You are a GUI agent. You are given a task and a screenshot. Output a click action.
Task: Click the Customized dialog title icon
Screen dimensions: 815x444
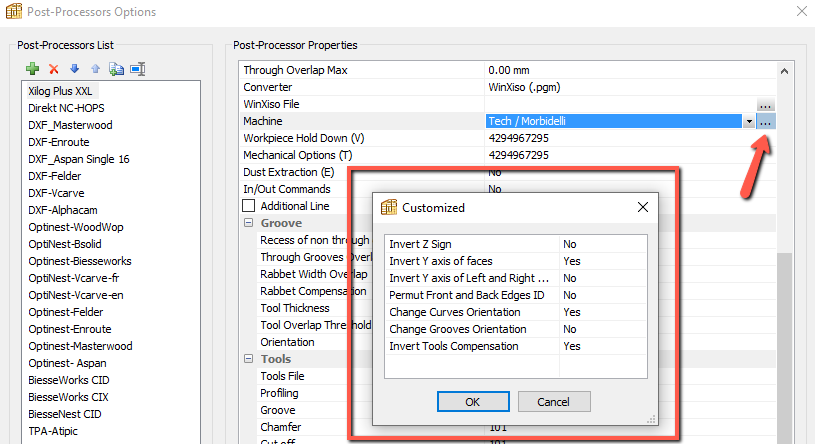click(x=389, y=207)
